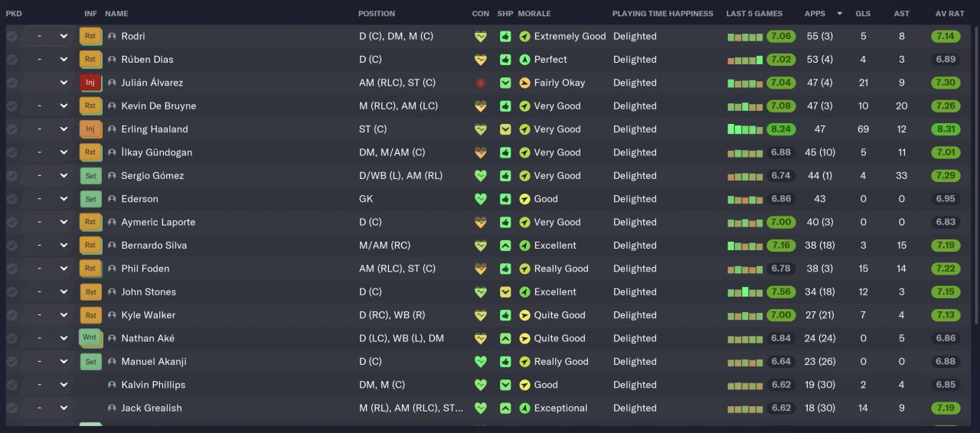Click Julián Álvarez's red Inj status icon
980x433 pixels.
tap(90, 83)
